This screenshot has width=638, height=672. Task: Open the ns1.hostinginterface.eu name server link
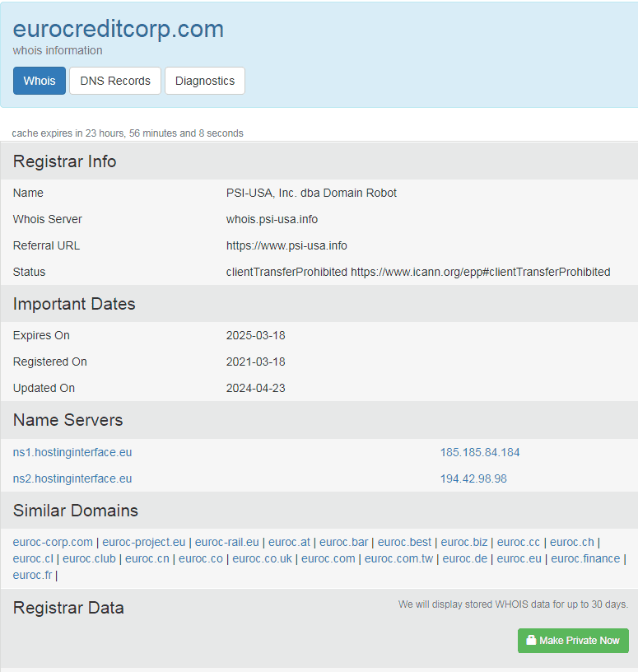(72, 452)
